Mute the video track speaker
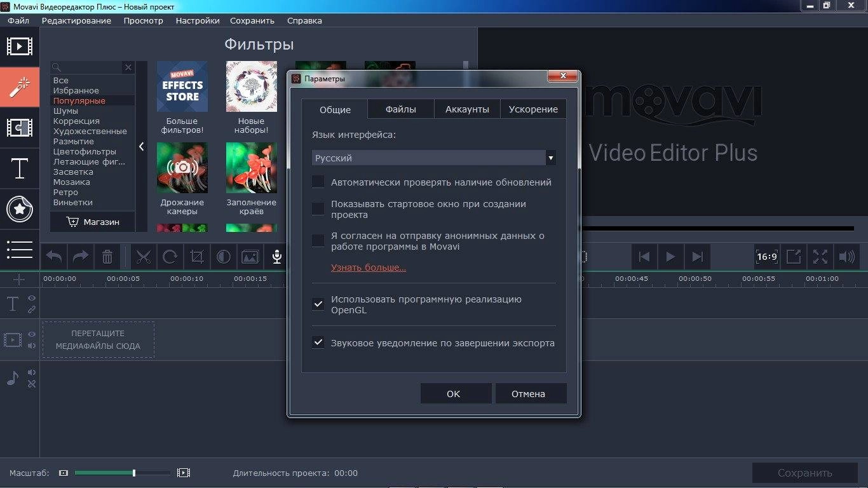868x488 pixels. (x=32, y=346)
